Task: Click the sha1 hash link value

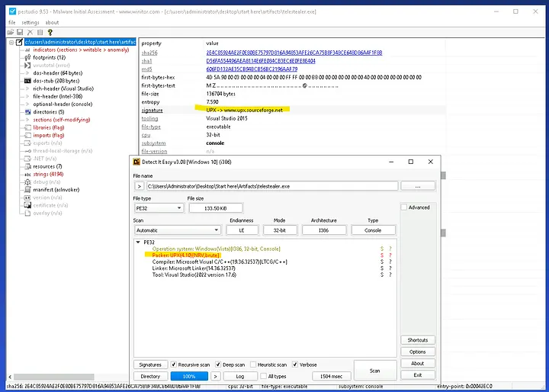Action: (261, 61)
